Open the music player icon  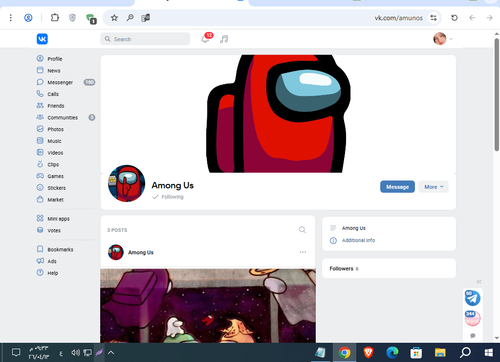(224, 39)
